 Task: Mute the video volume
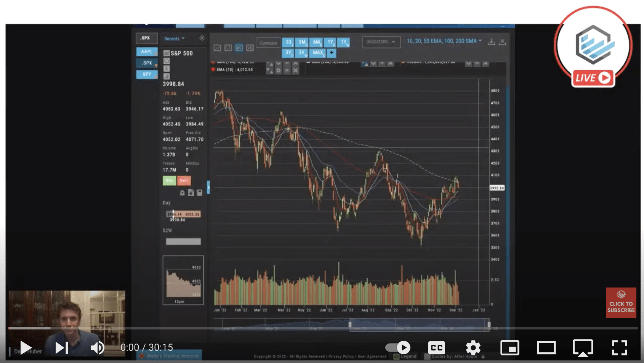[97, 347]
